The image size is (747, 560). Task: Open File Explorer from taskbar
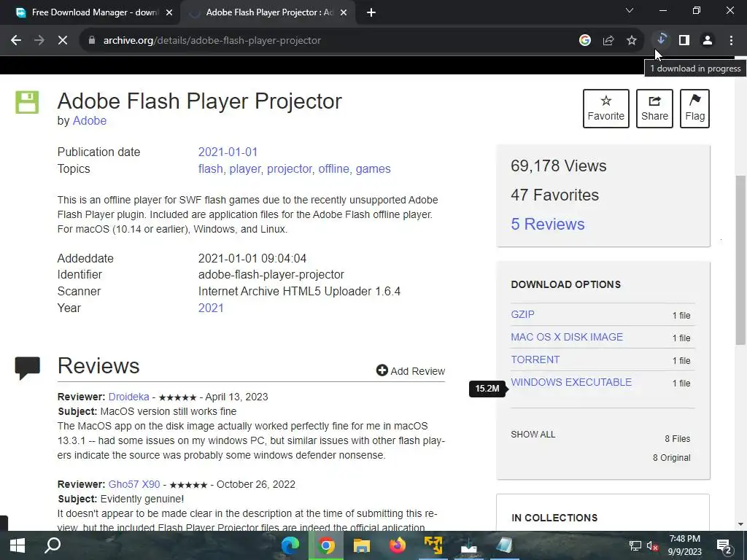(x=362, y=545)
